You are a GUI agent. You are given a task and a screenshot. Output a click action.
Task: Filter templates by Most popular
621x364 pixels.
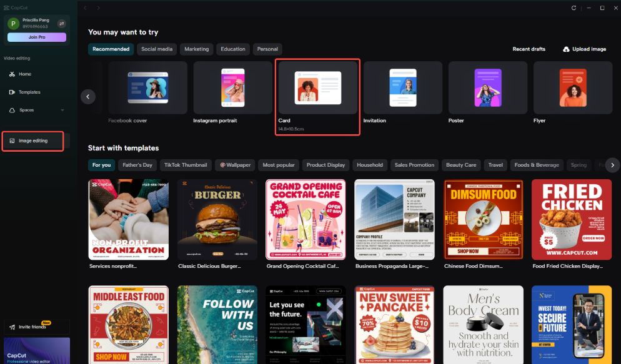(279, 165)
